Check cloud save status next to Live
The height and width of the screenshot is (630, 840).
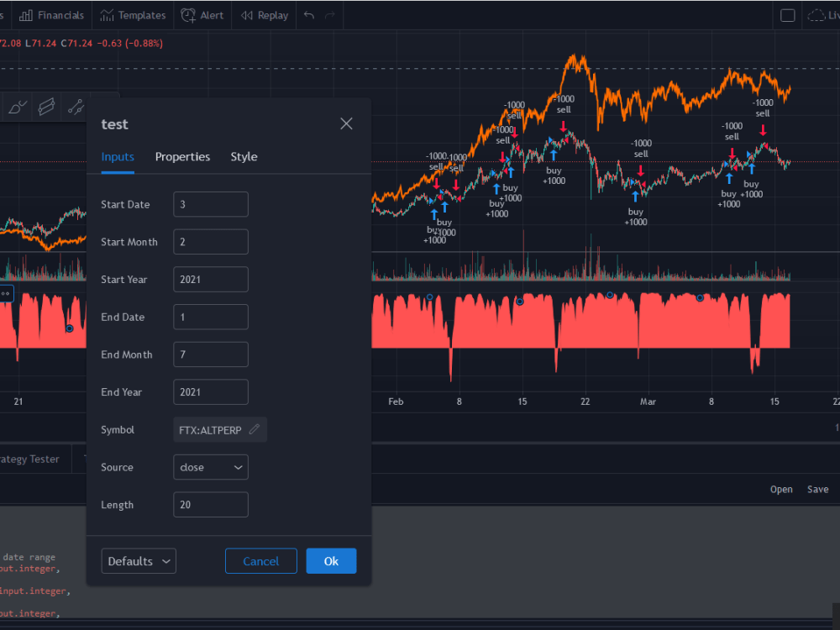(x=817, y=14)
